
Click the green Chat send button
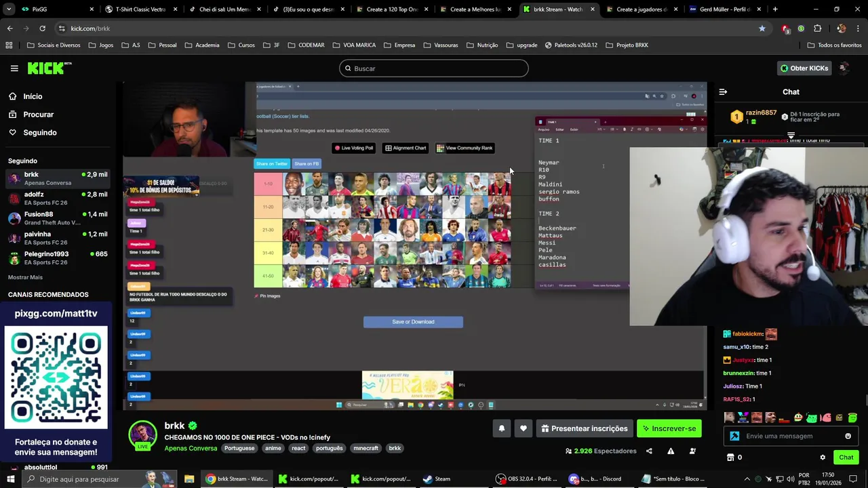click(846, 457)
